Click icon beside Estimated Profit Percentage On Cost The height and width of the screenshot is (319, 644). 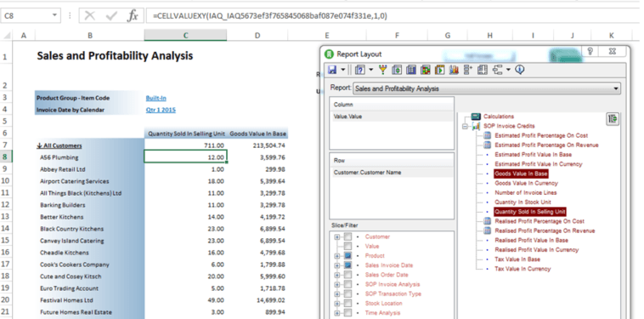point(487,135)
